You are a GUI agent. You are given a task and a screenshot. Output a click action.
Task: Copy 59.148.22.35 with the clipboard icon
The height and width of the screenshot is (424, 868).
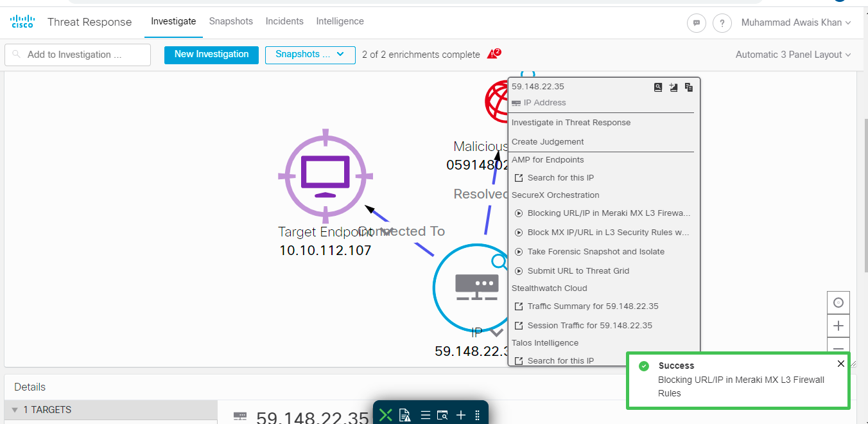[x=689, y=87]
